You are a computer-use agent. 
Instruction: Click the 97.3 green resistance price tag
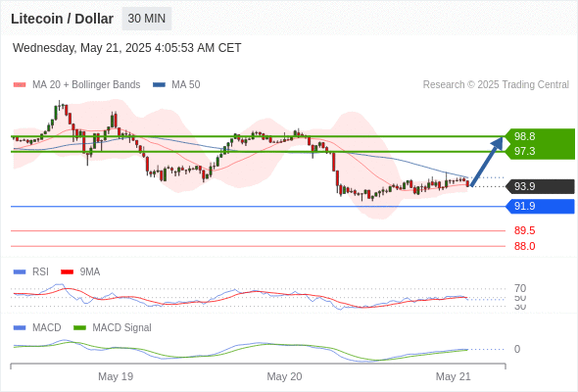click(540, 152)
